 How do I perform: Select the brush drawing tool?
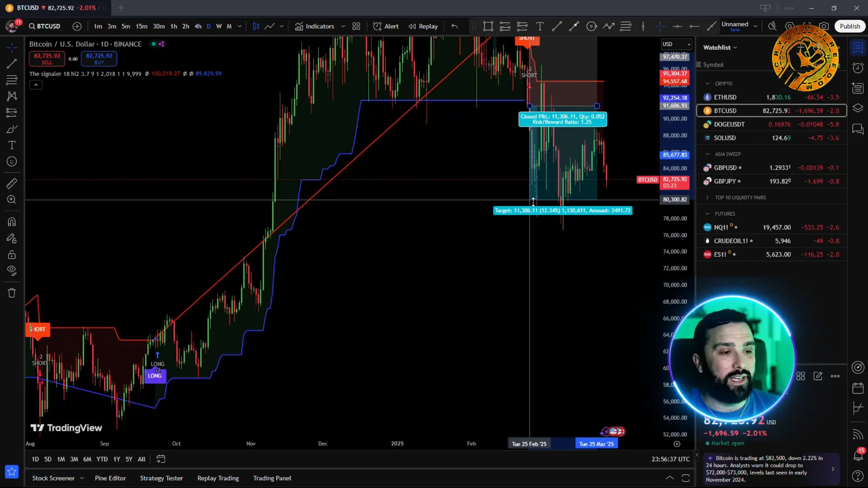pyautogui.click(x=12, y=129)
